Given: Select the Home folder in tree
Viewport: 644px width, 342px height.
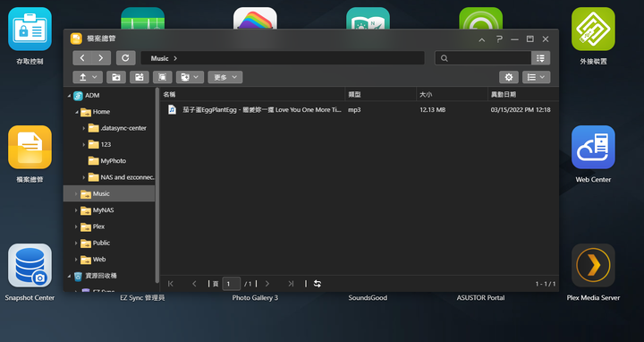Looking at the screenshot, I should pos(101,112).
